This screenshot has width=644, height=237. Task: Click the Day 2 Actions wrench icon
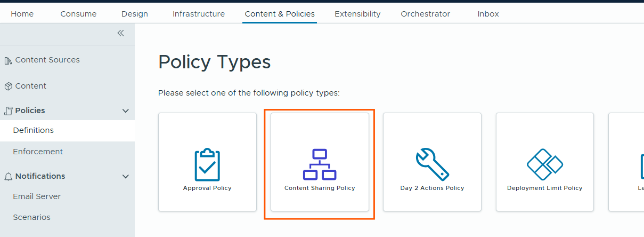[x=432, y=164]
